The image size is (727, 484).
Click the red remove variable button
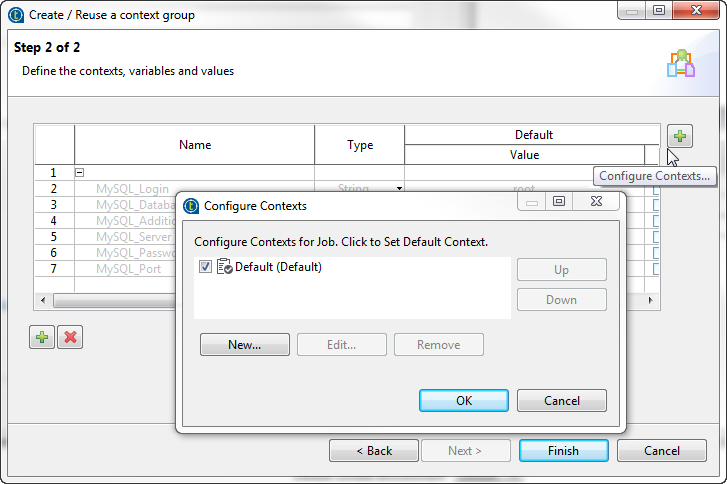pos(70,337)
